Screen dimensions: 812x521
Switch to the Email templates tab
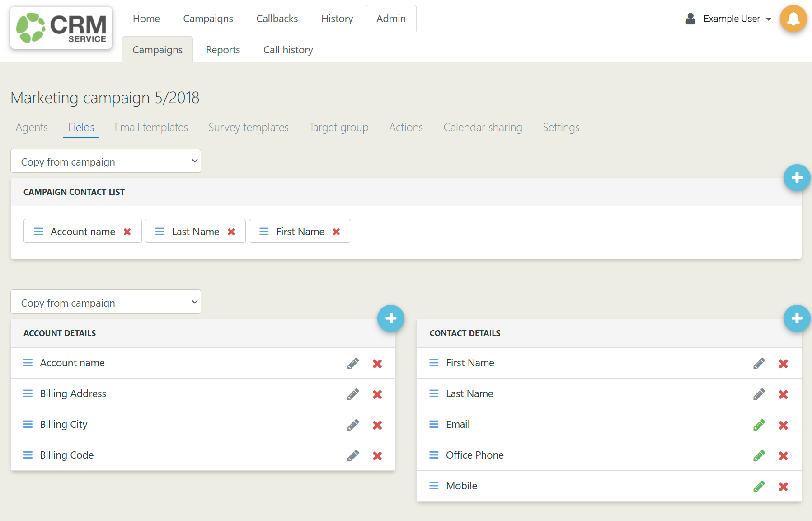(x=151, y=128)
